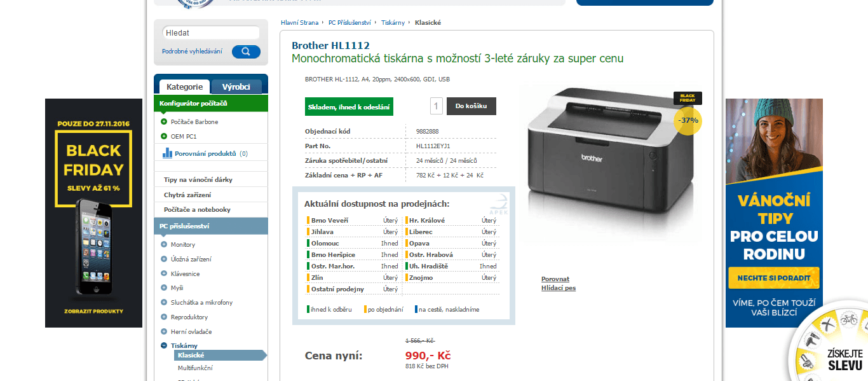Open PC příslušenství section header
The width and height of the screenshot is (868, 381).
[x=211, y=226]
